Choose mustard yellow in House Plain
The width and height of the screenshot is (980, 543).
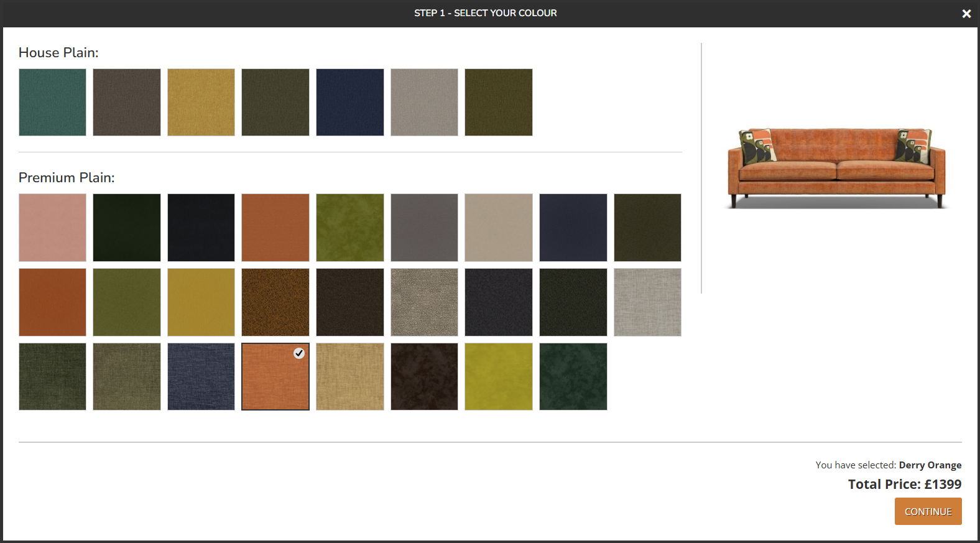coord(201,102)
